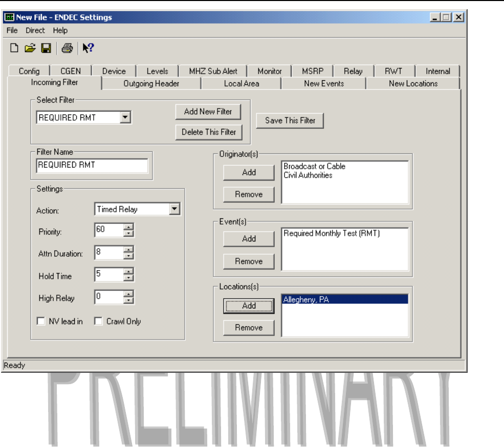The height and width of the screenshot is (447, 504).
Task: Select the Outgoing Header tab
Action: point(151,83)
